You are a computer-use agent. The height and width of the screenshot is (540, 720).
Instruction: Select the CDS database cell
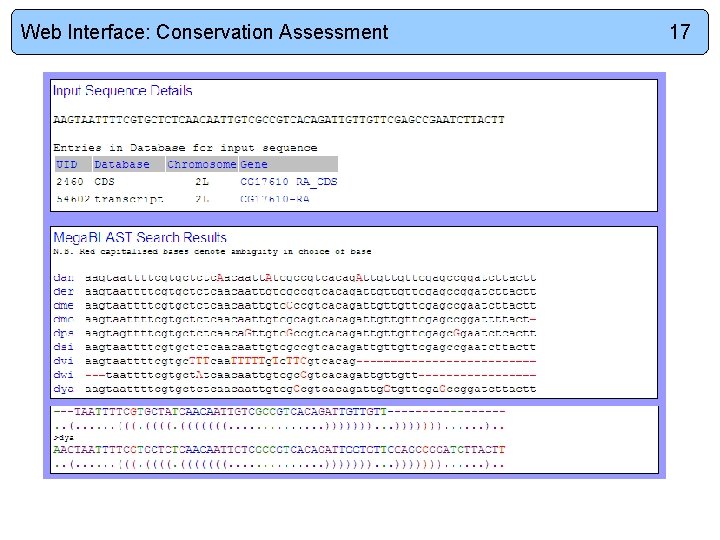pos(104,182)
